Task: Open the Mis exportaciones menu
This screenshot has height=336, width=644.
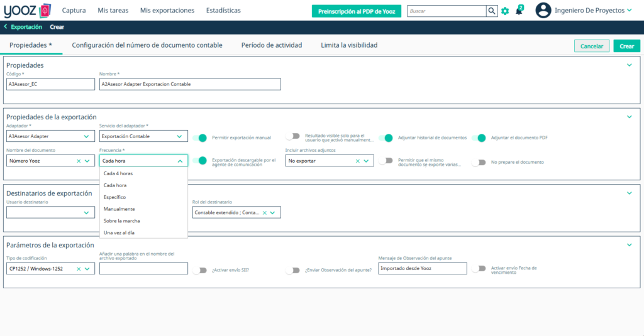Action: point(167,10)
